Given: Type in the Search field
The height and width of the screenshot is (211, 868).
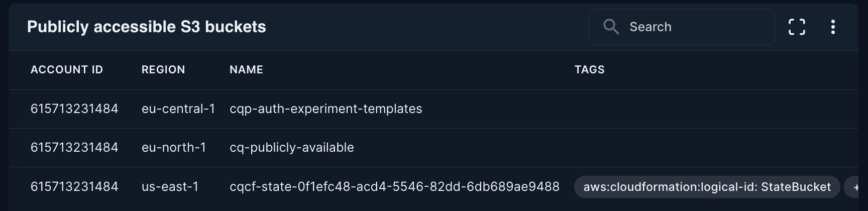Looking at the screenshot, I should (x=693, y=27).
